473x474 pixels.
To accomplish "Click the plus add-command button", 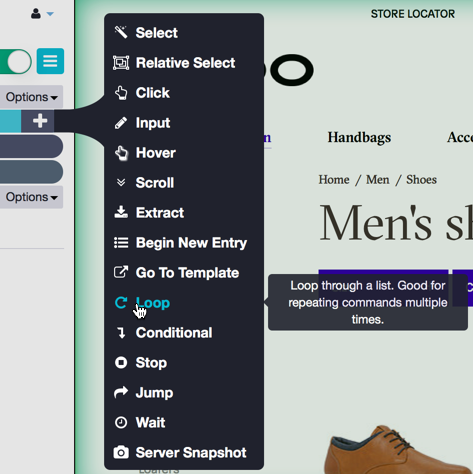I will click(39, 121).
